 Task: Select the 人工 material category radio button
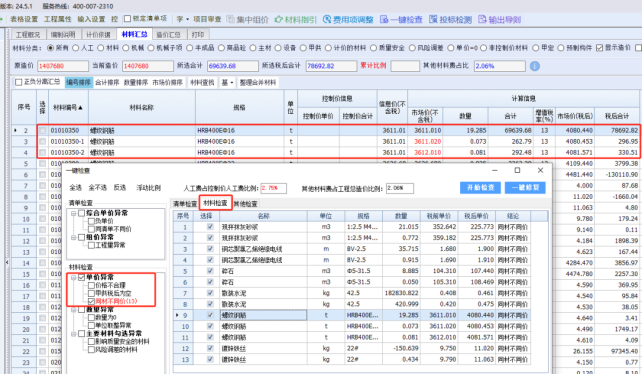[x=75, y=48]
